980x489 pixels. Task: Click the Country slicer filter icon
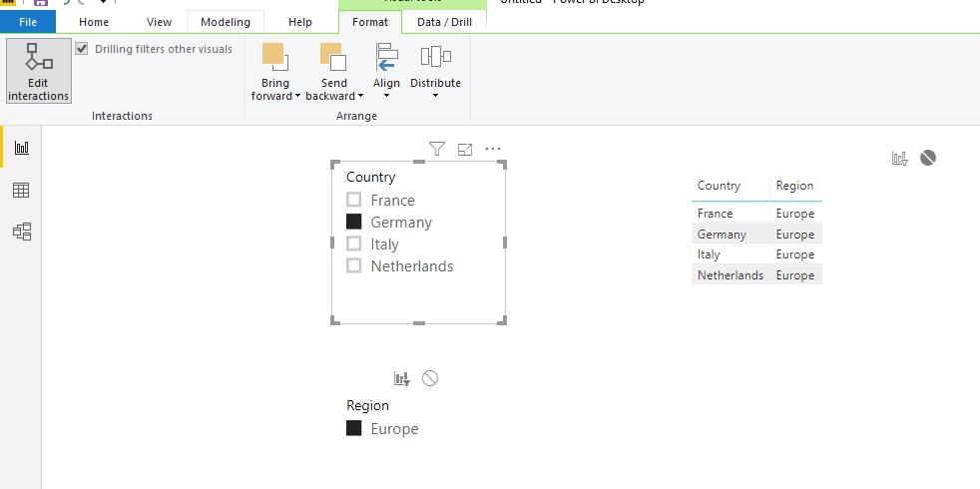pos(437,149)
